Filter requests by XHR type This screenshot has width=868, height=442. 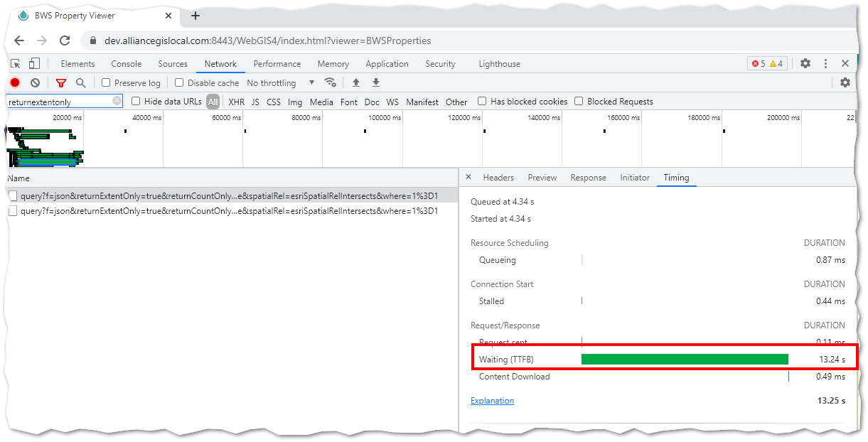(x=237, y=102)
